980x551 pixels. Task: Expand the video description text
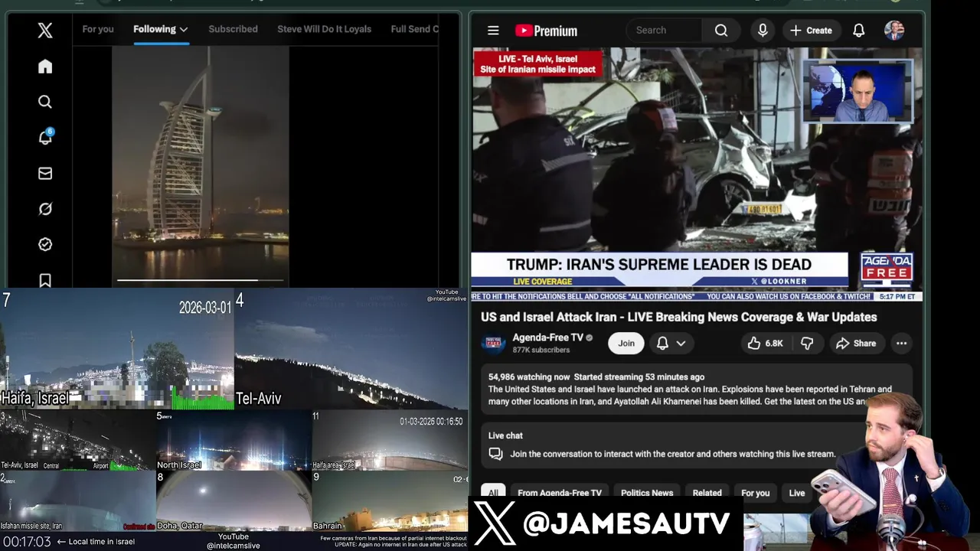pos(690,395)
